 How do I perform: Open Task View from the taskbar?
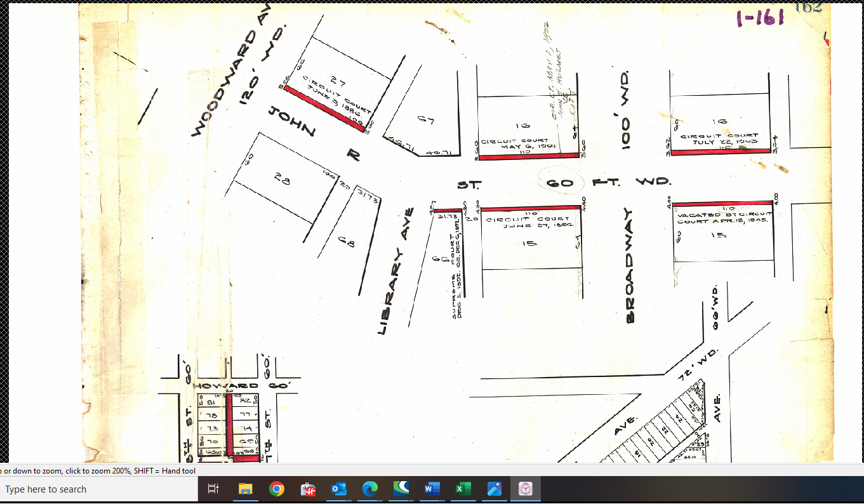click(x=213, y=489)
